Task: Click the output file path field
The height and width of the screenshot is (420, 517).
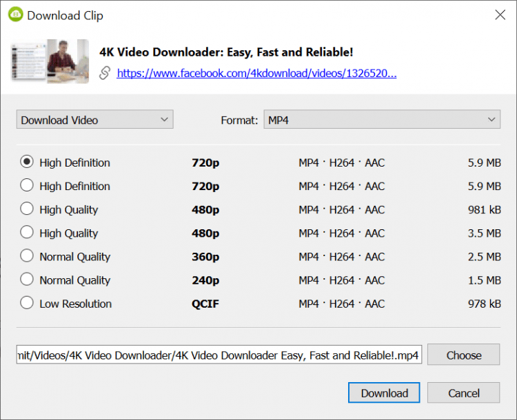Action: (x=219, y=355)
